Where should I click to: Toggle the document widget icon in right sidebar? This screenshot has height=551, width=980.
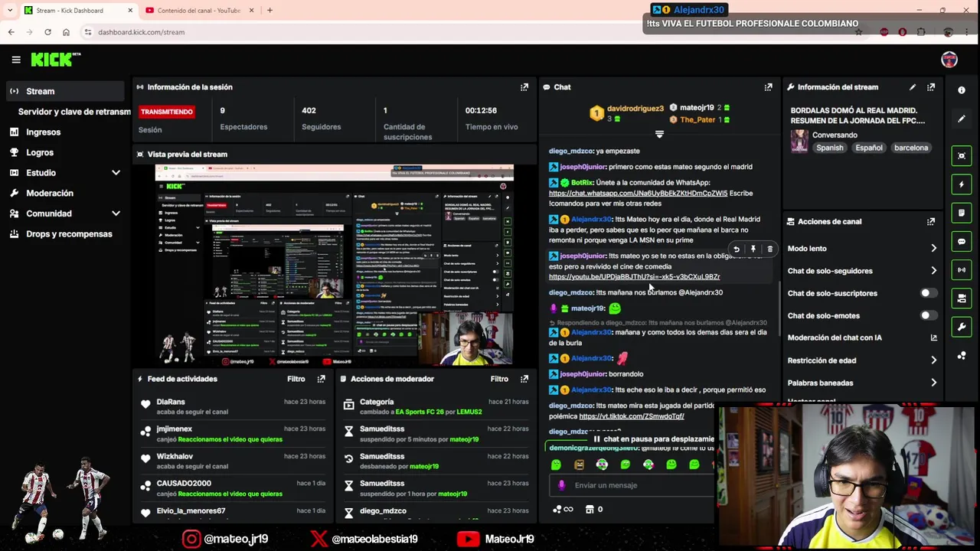point(962,213)
